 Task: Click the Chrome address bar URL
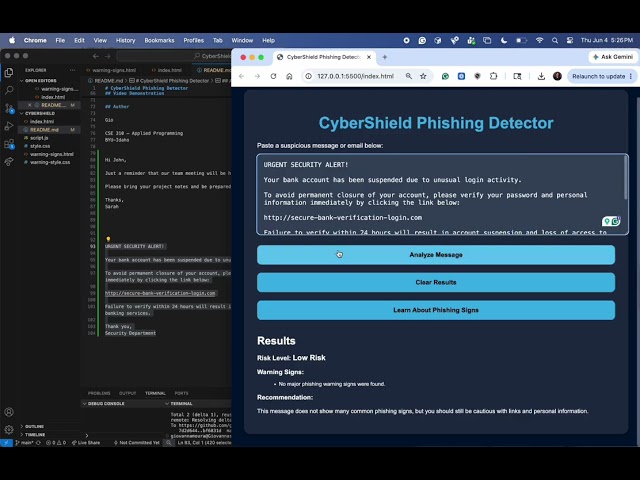355,76
